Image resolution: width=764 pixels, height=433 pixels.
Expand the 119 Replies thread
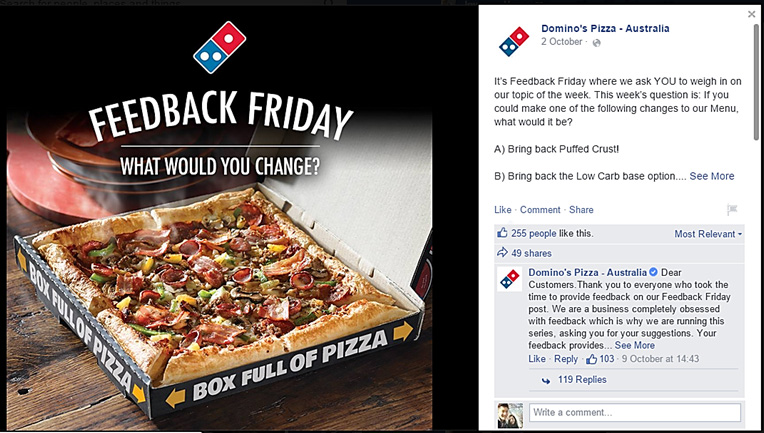(582, 379)
